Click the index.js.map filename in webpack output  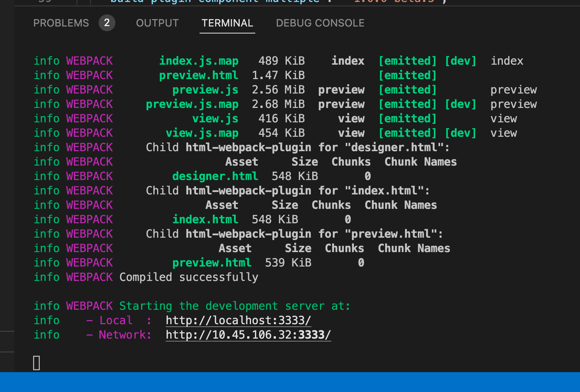(199, 60)
